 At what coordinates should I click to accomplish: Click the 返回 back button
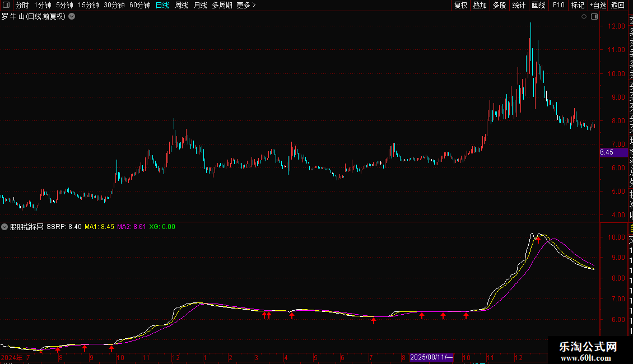coord(618,5)
